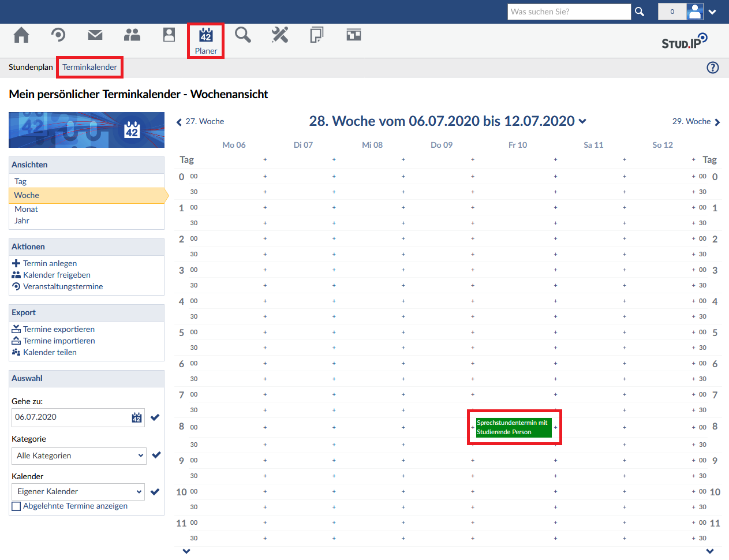This screenshot has height=560, width=729.
Task: Click the Was suchen Sie search field
Action: (569, 12)
